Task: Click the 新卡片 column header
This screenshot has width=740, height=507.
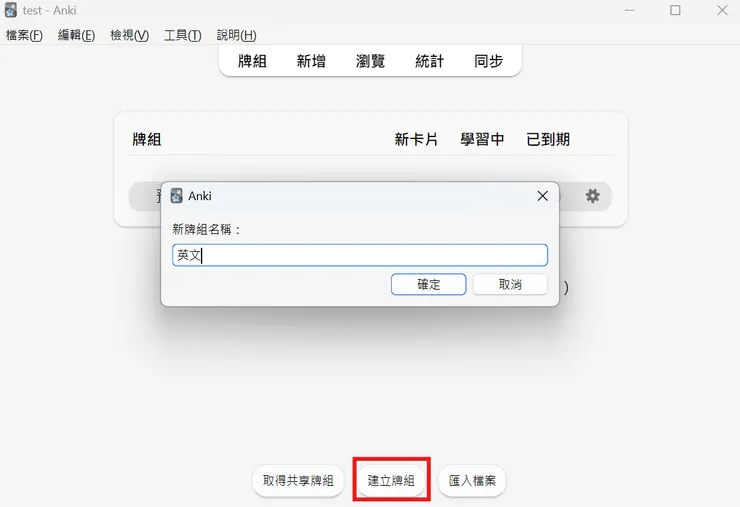Action: click(416, 139)
